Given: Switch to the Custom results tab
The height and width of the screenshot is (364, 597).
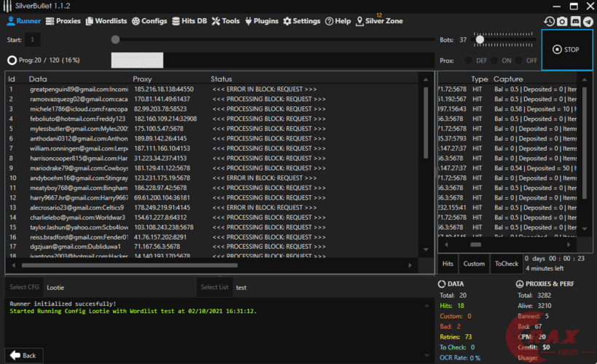Looking at the screenshot, I should click(473, 264).
